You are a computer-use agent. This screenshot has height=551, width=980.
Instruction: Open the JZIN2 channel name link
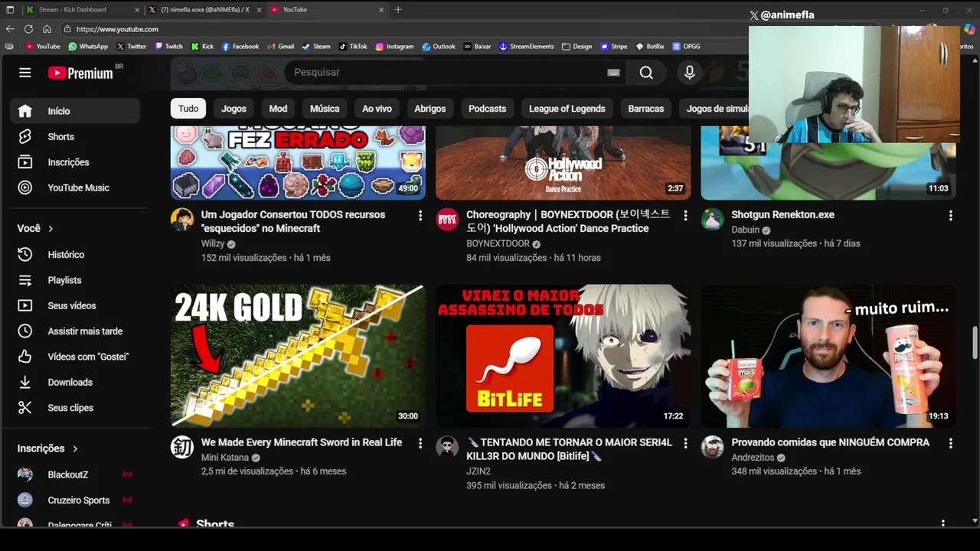tap(479, 471)
